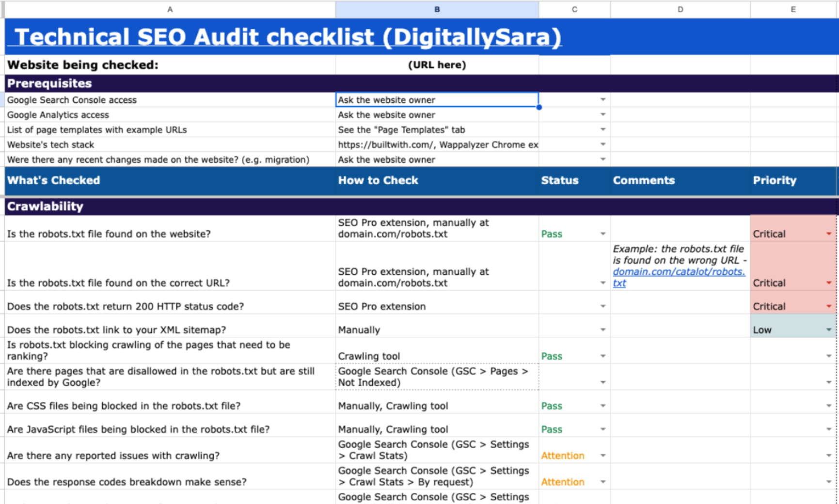839x504 pixels.
Task: Select 'Does the response codes breakdown make sense?' cell
Action: tap(170, 476)
